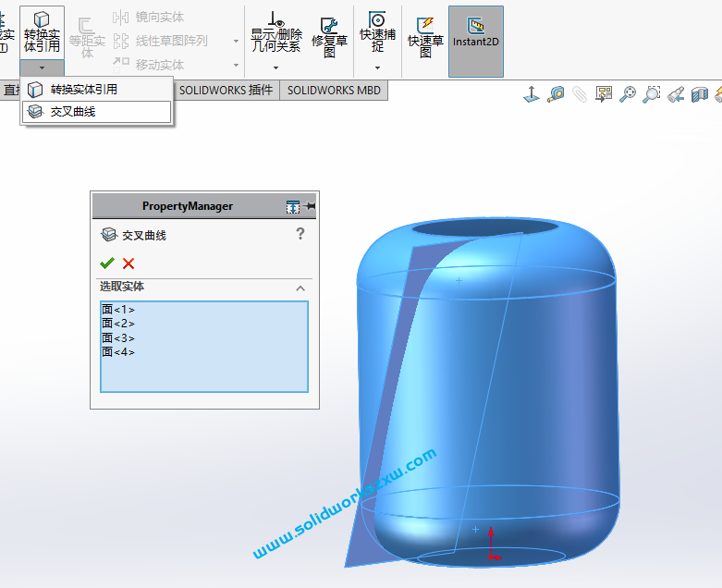Select Linear Sketch Pattern (线性草图阵列) tool

(x=160, y=41)
